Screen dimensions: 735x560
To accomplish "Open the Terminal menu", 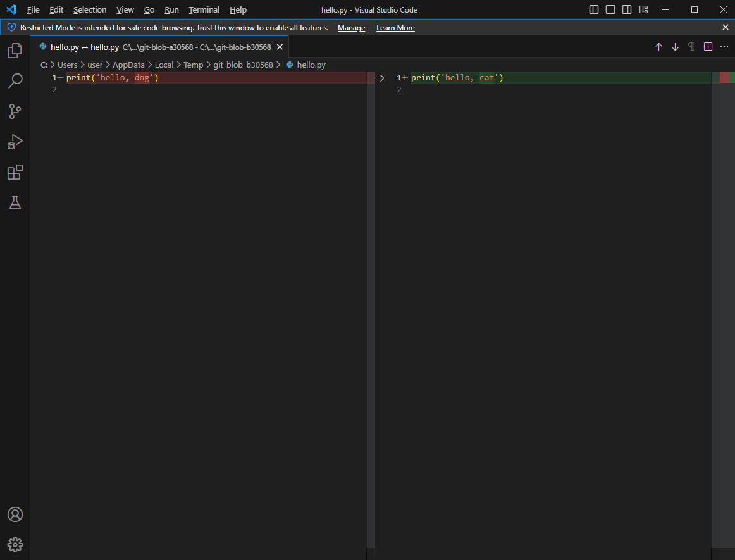I will (x=204, y=10).
